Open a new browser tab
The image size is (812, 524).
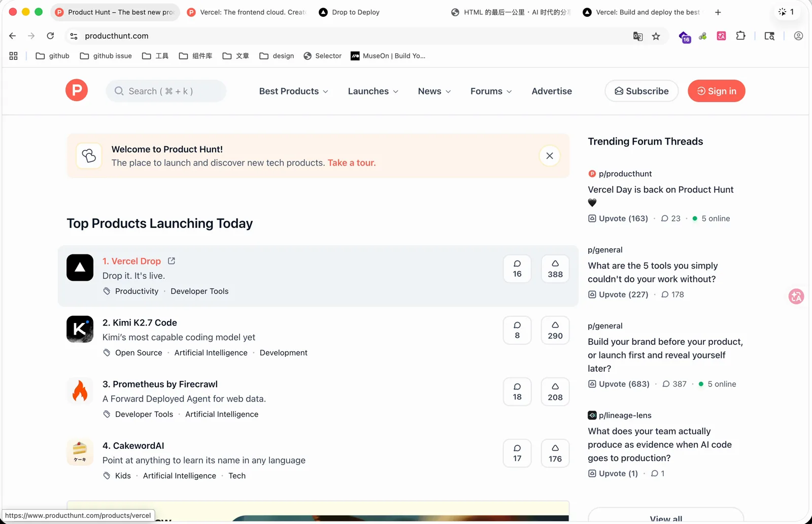tap(718, 12)
